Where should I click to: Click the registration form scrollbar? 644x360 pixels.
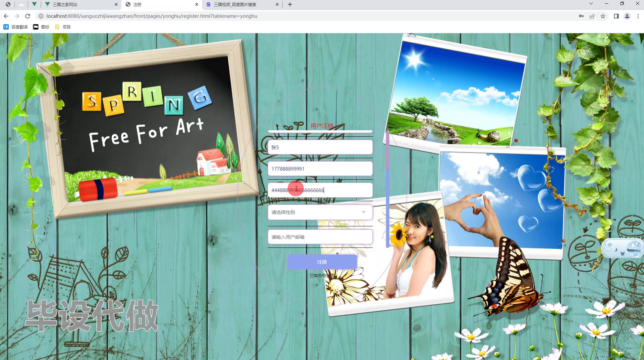388,189
